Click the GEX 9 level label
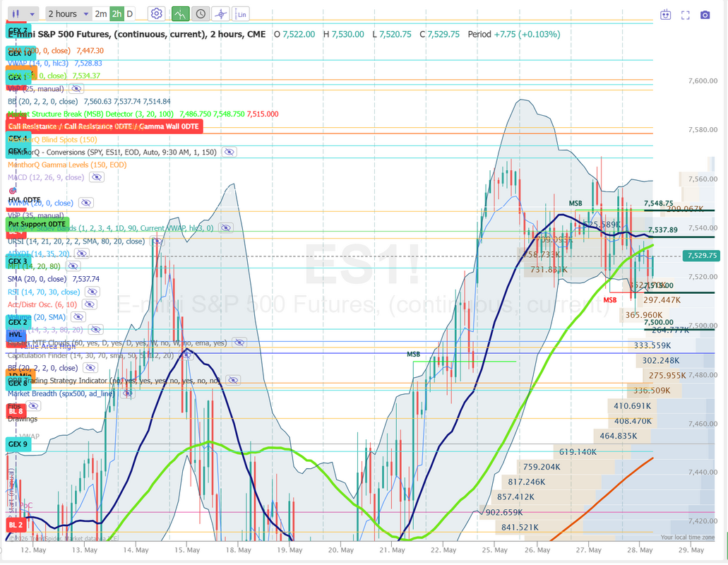Image resolution: width=728 pixels, height=565 pixels. 18,444
